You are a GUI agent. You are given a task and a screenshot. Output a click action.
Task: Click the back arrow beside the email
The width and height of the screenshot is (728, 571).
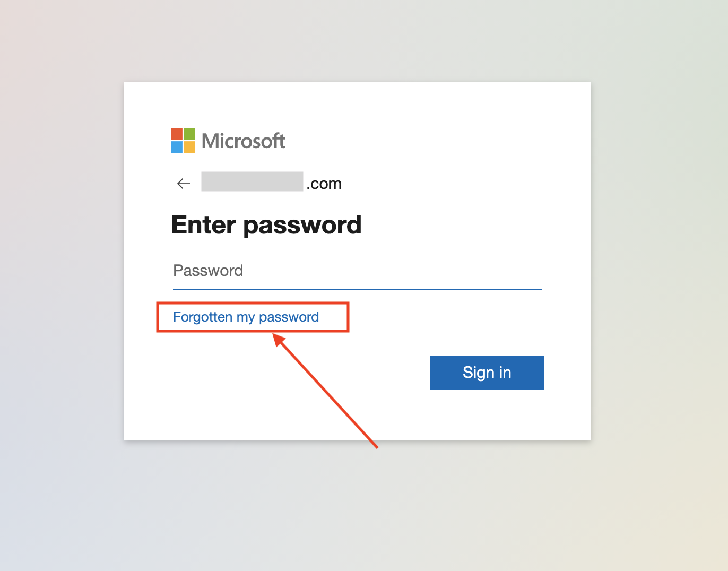point(184,184)
